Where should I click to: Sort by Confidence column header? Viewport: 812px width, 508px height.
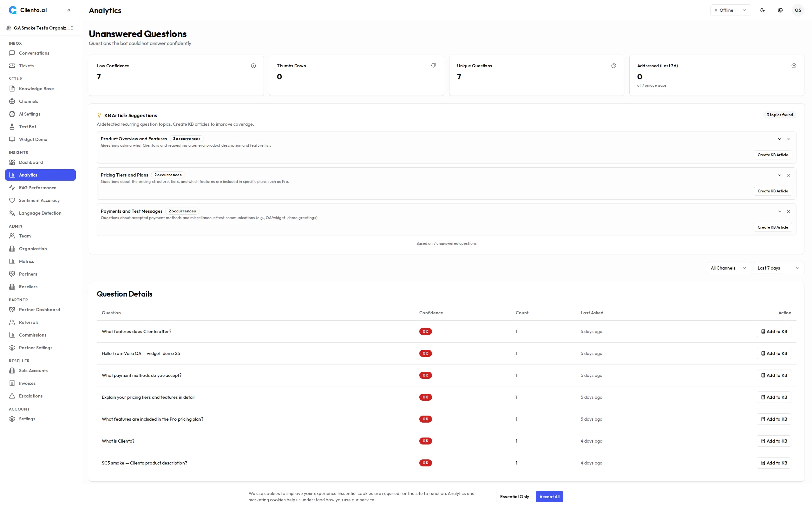pos(431,313)
